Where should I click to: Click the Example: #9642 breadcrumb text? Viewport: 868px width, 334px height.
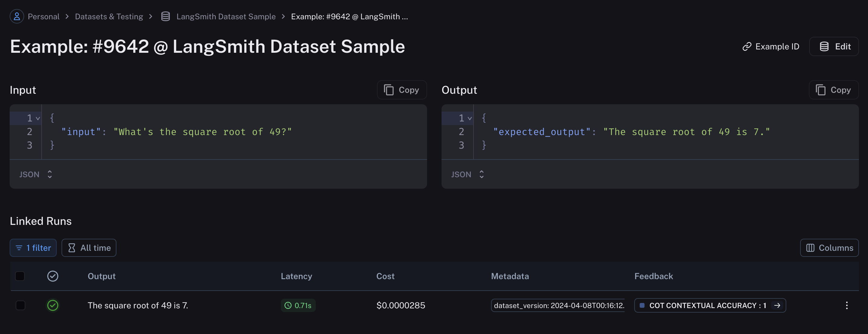(350, 17)
